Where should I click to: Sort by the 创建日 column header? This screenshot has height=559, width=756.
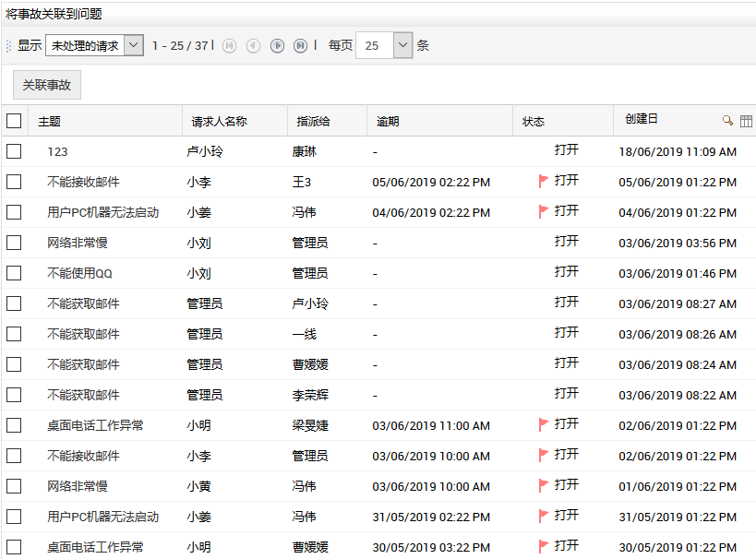tap(641, 119)
